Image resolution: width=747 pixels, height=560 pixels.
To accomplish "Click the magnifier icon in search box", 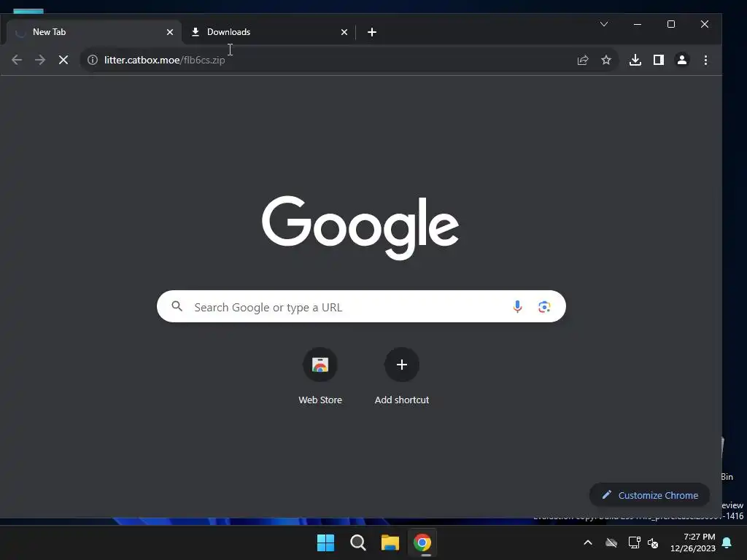I will pyautogui.click(x=177, y=306).
